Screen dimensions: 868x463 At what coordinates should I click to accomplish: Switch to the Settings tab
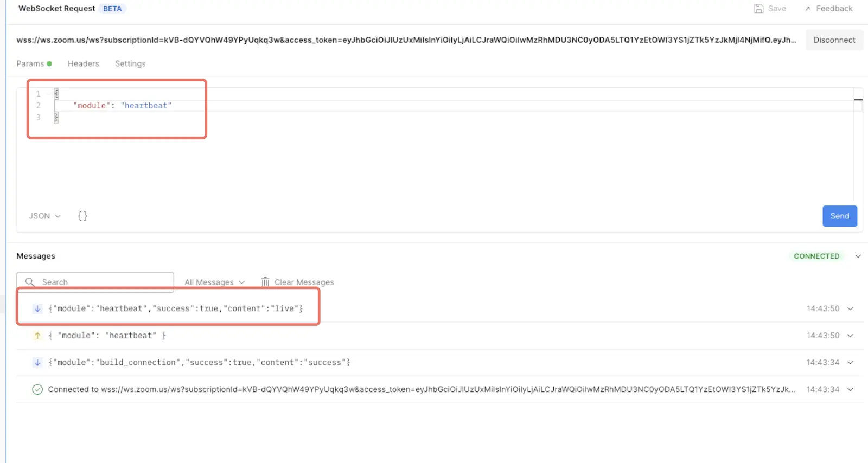point(130,63)
